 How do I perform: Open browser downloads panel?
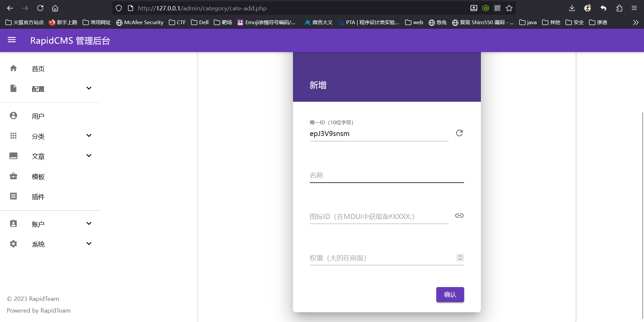point(572,8)
